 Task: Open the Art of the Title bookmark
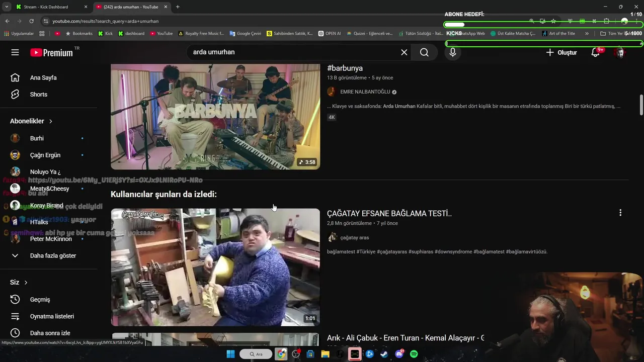click(558, 34)
